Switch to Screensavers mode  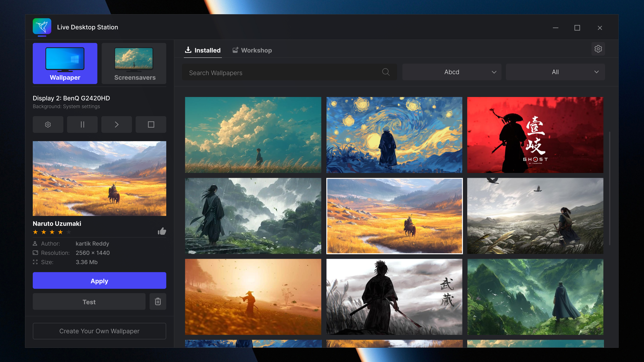coord(134,63)
